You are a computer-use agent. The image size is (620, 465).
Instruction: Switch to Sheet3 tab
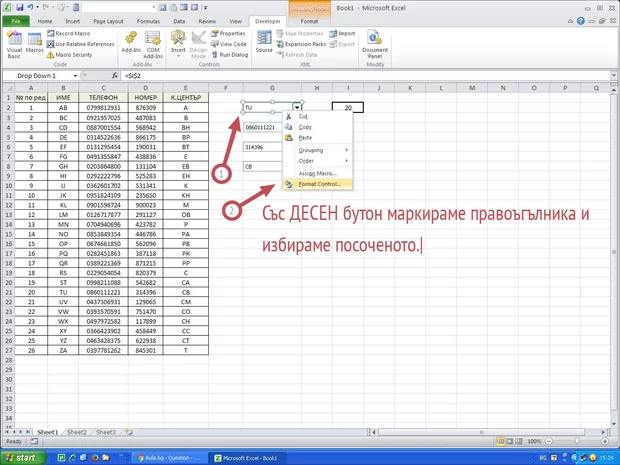click(x=106, y=432)
